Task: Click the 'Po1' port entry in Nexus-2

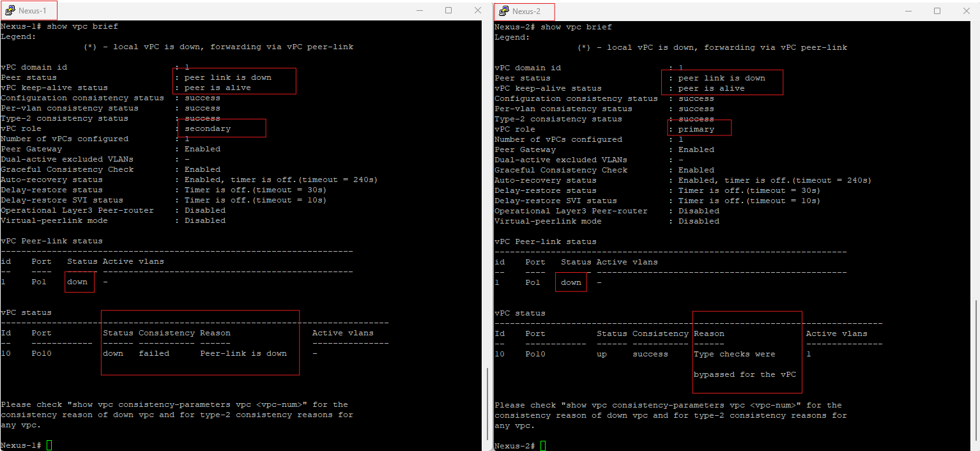Action: [533, 282]
